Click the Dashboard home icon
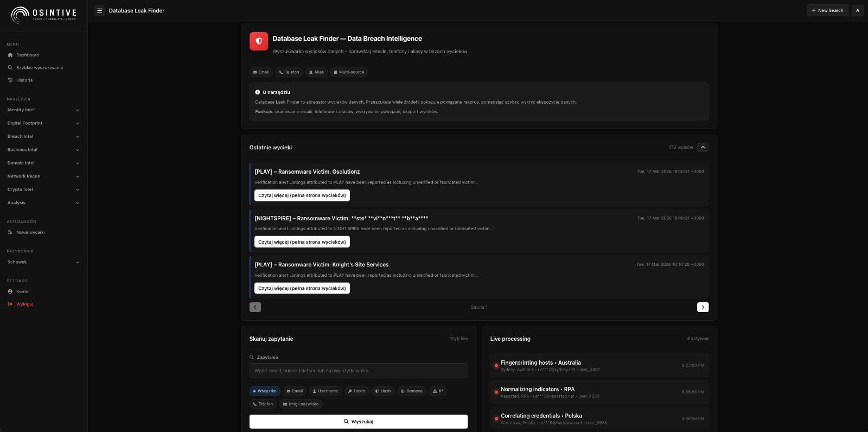Viewport: 868px width, 432px height. pyautogui.click(x=10, y=55)
